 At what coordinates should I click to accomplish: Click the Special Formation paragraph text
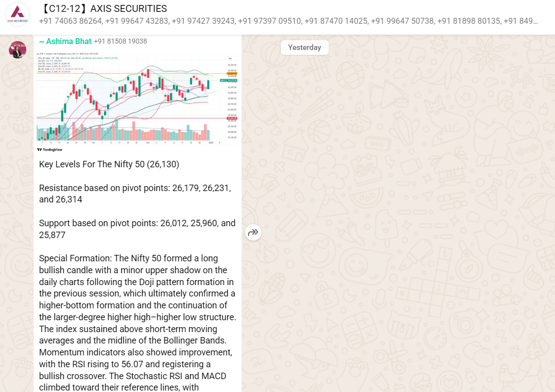(x=137, y=317)
